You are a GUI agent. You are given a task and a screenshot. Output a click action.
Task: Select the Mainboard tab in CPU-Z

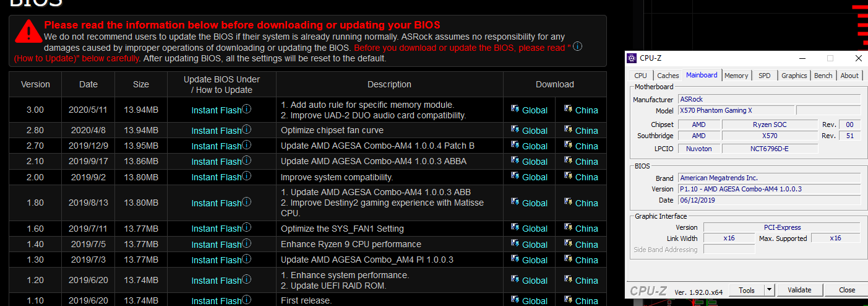coord(702,75)
